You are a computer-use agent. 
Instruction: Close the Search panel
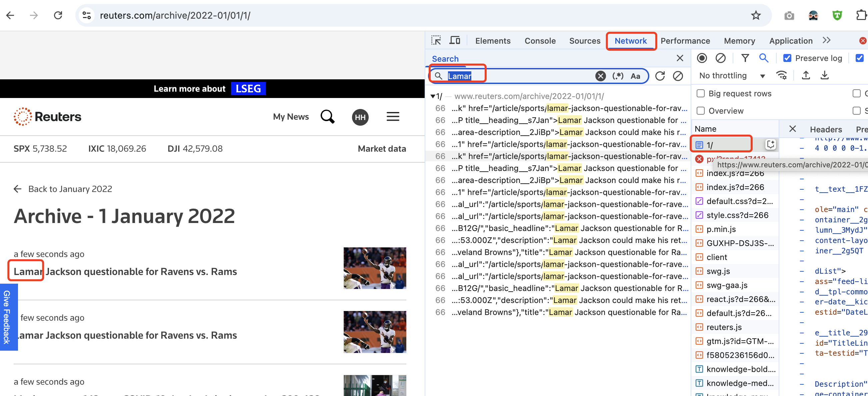click(x=680, y=58)
